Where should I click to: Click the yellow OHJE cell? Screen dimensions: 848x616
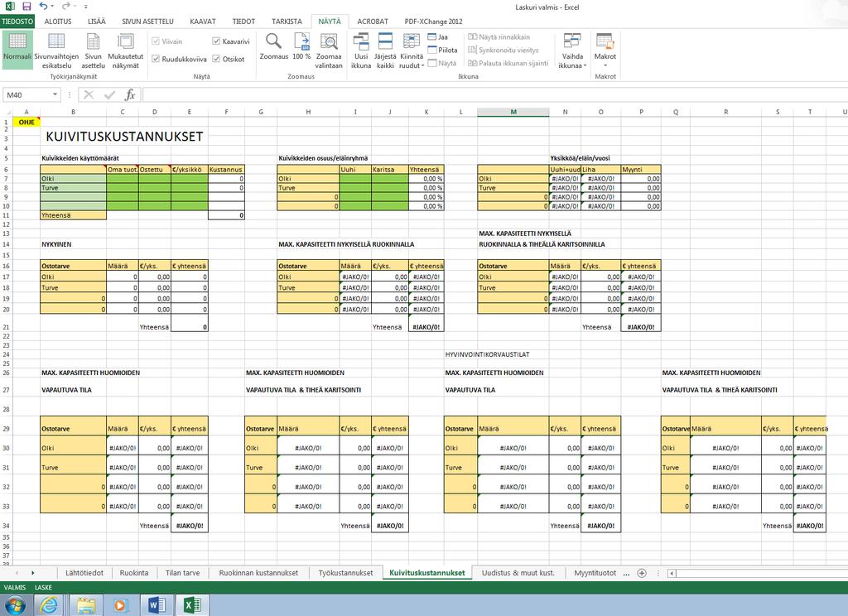point(26,123)
